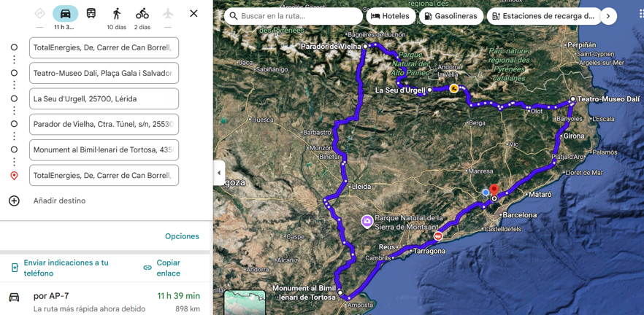Click the 898 km distance

click(x=188, y=308)
